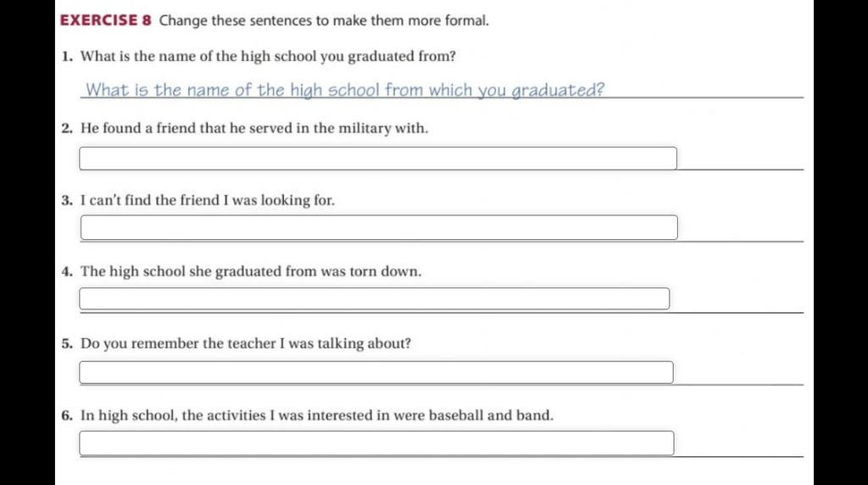Click sentence "I can't find the friend I was looking for"
868x485 pixels.
pos(208,200)
